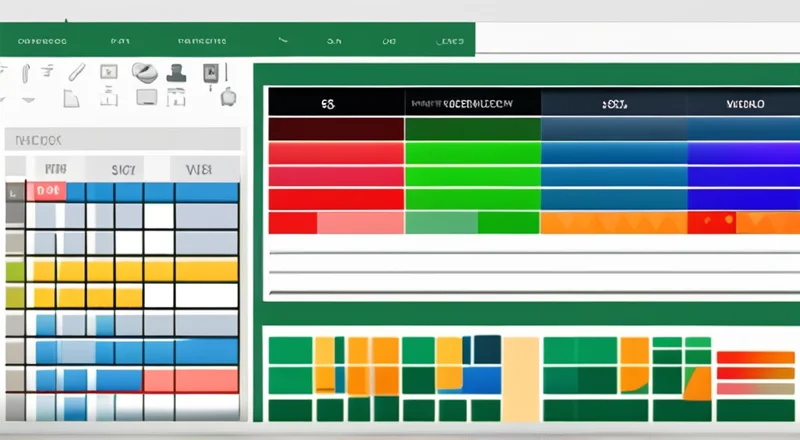
Task: Click the page document icon in second row
Action: click(71, 98)
